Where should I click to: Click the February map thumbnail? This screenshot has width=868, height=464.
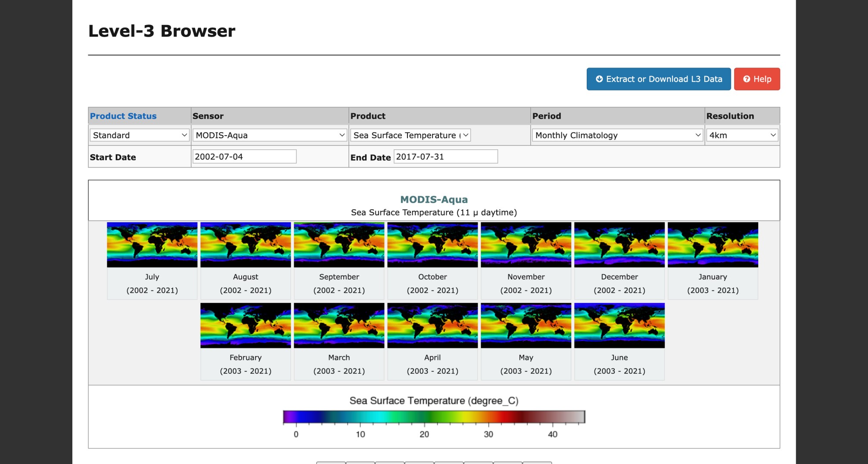pyautogui.click(x=246, y=325)
